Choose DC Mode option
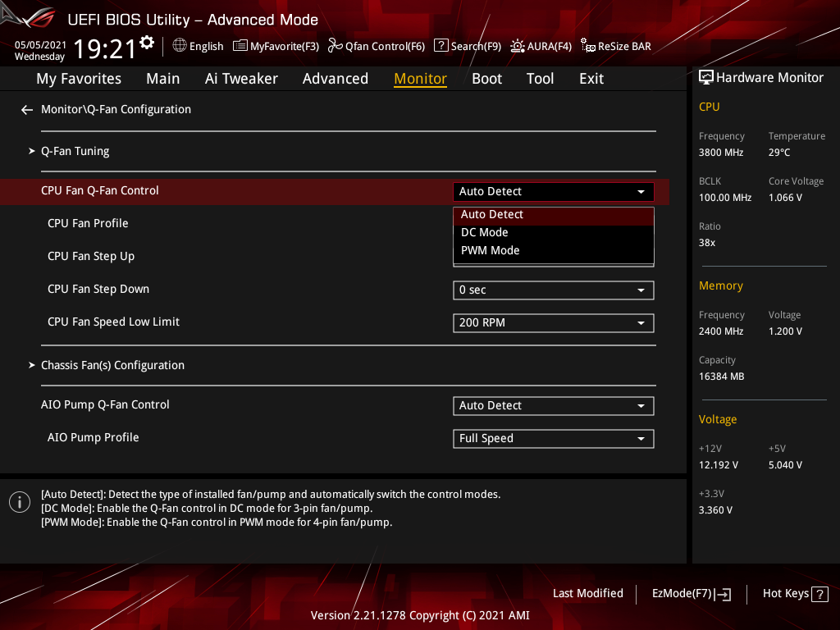Image resolution: width=840 pixels, height=630 pixels. pos(554,232)
